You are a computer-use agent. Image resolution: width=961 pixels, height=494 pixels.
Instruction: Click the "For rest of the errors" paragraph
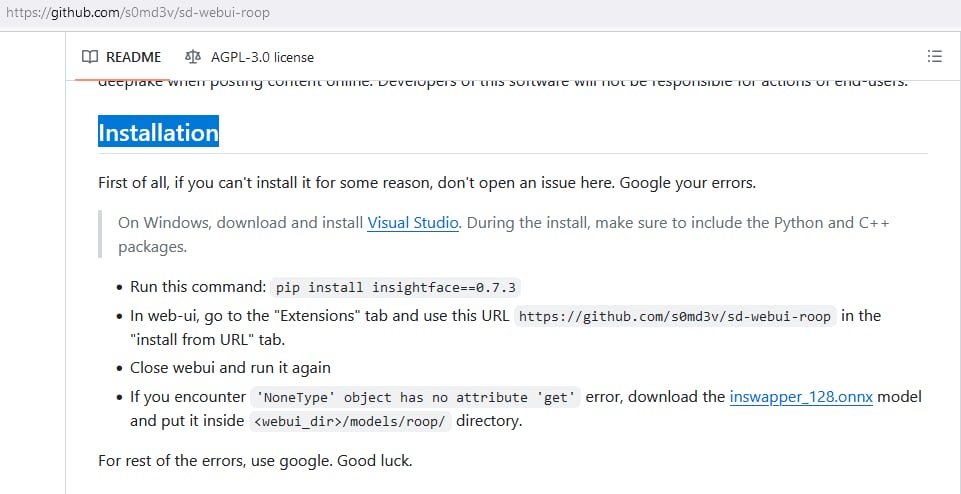255,460
